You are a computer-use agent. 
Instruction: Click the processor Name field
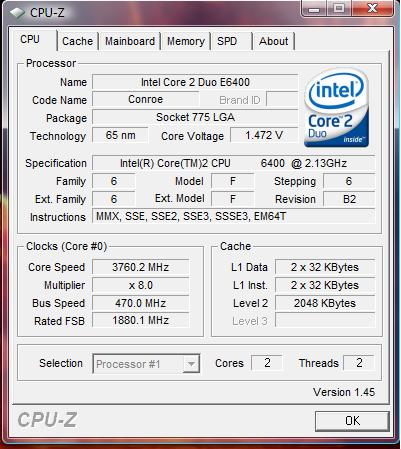[x=195, y=82]
